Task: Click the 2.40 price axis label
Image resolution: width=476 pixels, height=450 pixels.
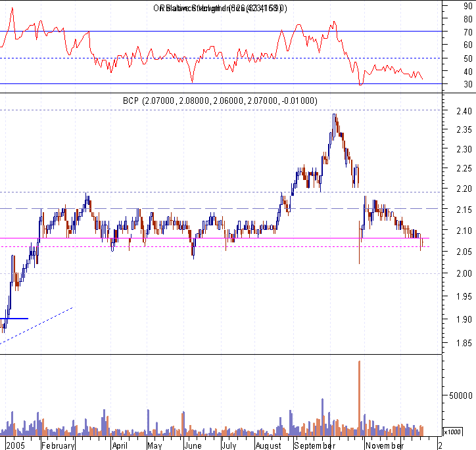Action: tap(464, 111)
